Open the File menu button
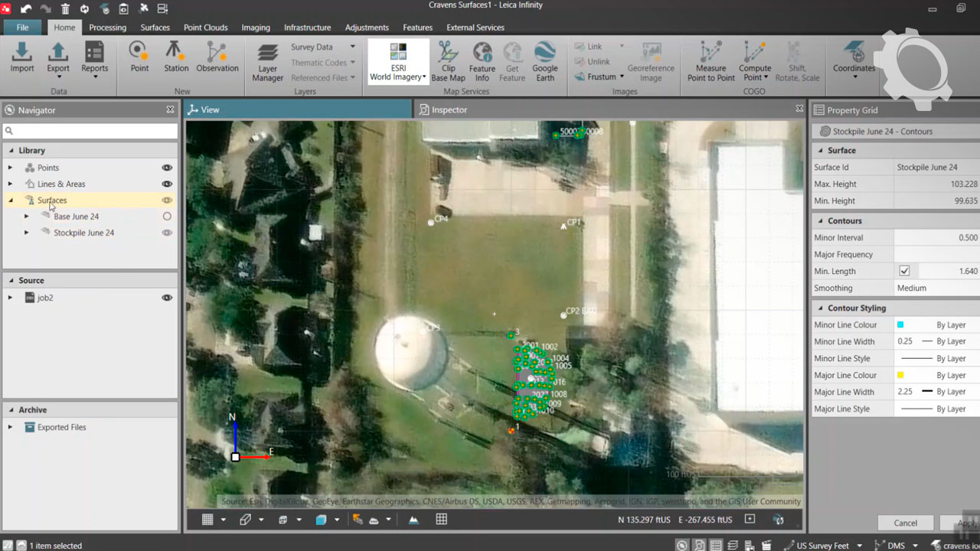The width and height of the screenshot is (980, 551). coord(23,28)
